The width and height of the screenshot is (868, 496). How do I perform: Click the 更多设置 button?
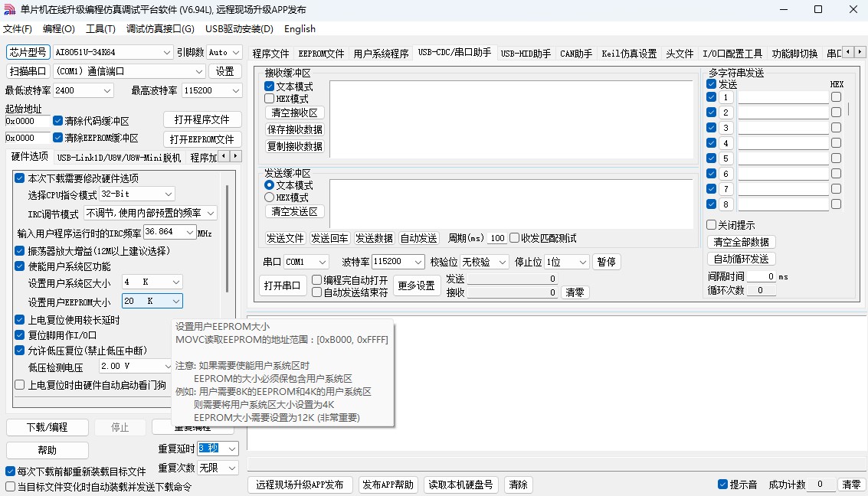coord(416,286)
